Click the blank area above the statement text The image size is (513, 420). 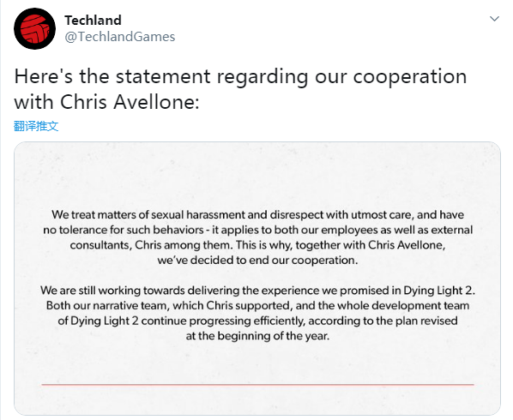(257, 175)
